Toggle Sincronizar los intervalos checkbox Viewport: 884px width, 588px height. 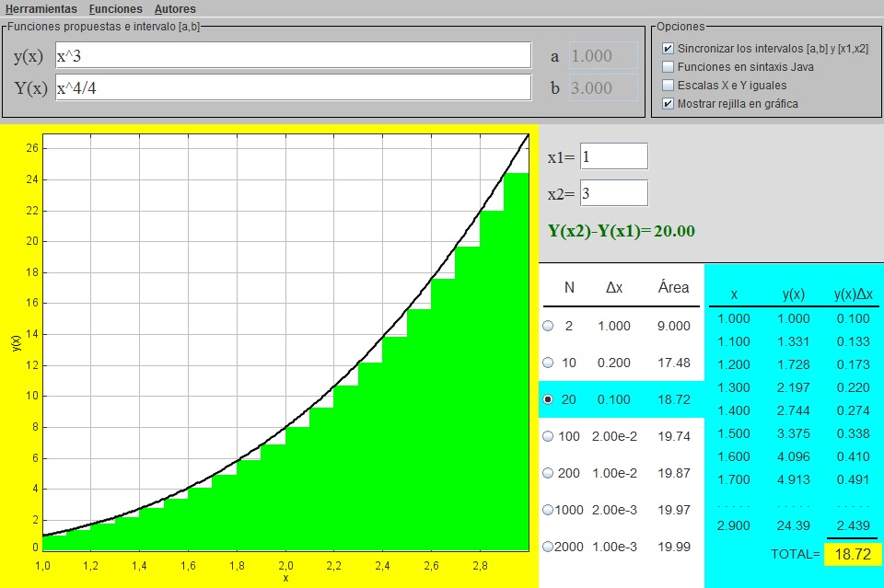tap(669, 49)
